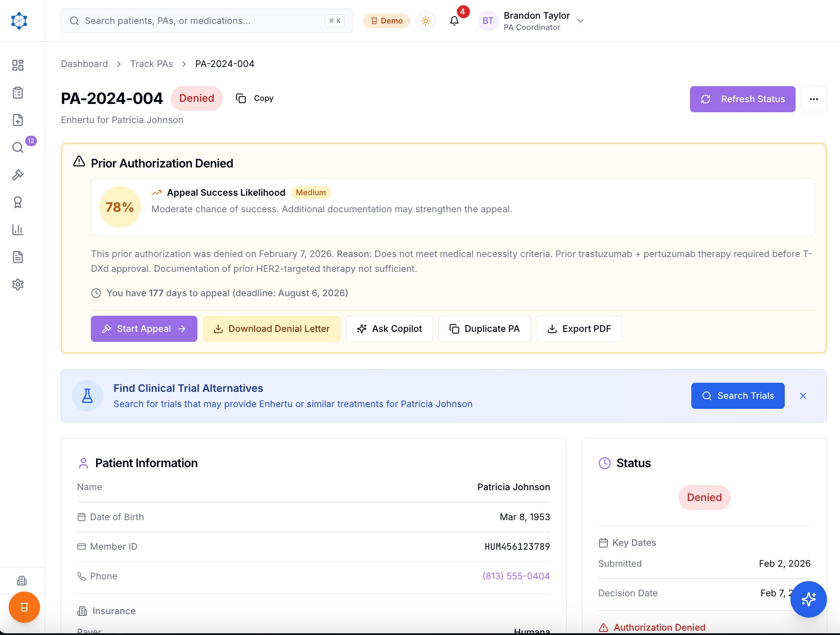Expand Brandon Taylor user menu chevron
Viewport: 840px width, 635px height.
click(580, 20)
